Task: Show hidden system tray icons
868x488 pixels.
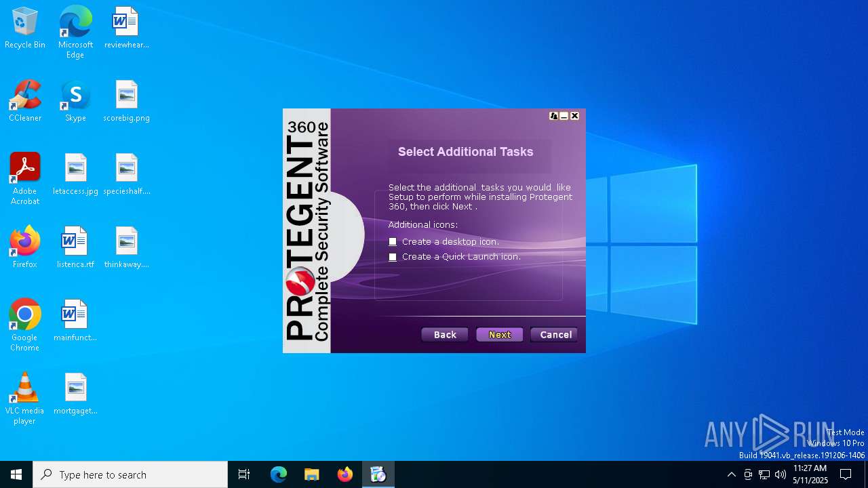Action: (x=731, y=474)
